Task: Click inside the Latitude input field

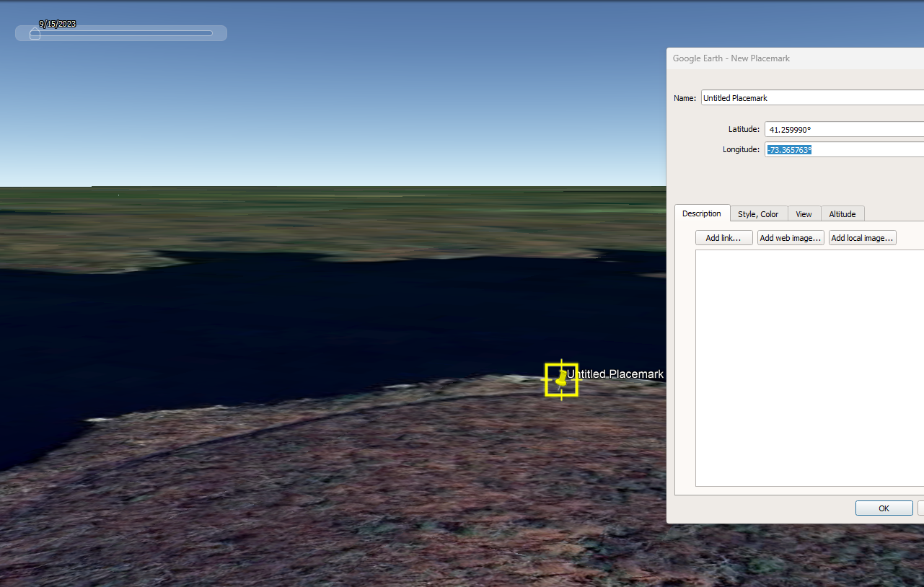Action: click(840, 130)
